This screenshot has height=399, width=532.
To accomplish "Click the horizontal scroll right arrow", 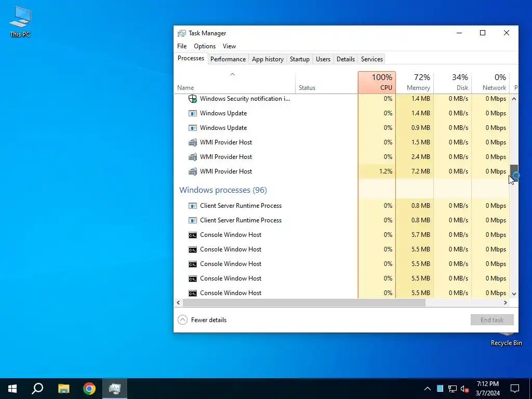I will [x=505, y=303].
